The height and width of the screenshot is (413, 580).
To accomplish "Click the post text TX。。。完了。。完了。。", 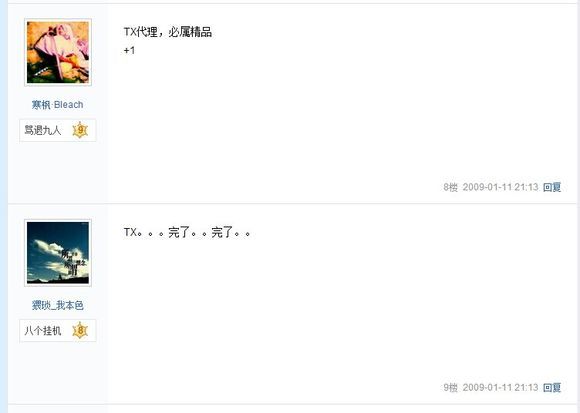I will pyautogui.click(x=187, y=233).
